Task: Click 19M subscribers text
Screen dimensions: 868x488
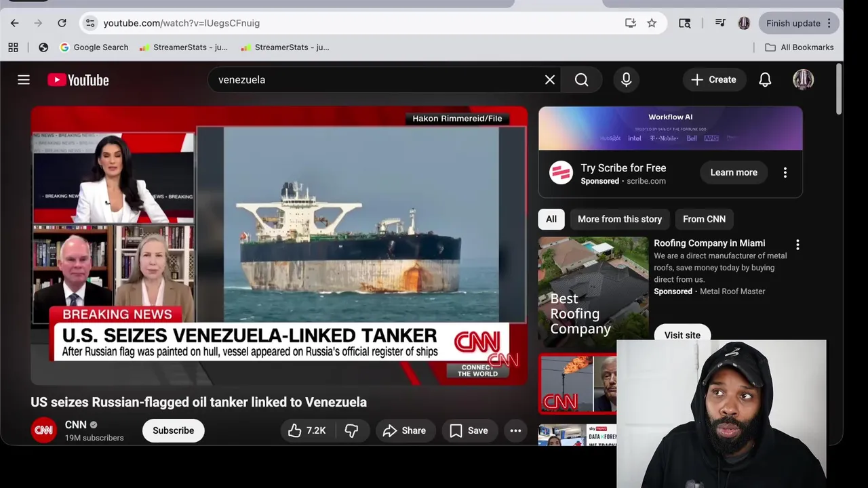Action: tap(94, 438)
